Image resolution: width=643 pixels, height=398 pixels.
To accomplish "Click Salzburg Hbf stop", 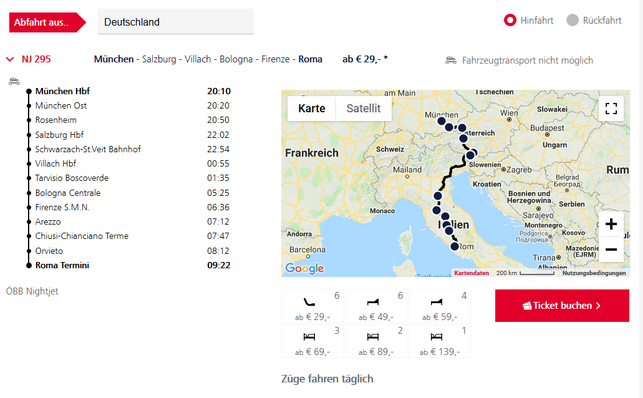I will pyautogui.click(x=59, y=135).
